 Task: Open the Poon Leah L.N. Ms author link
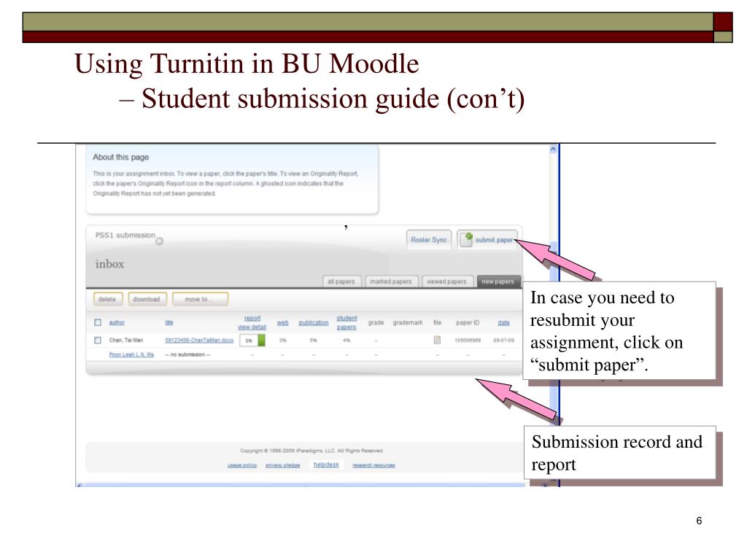click(131, 354)
